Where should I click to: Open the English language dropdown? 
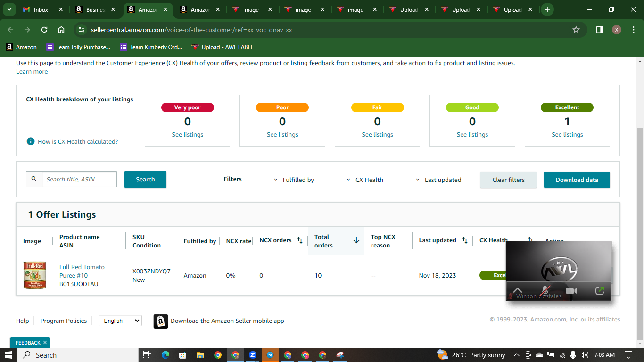[120, 321]
